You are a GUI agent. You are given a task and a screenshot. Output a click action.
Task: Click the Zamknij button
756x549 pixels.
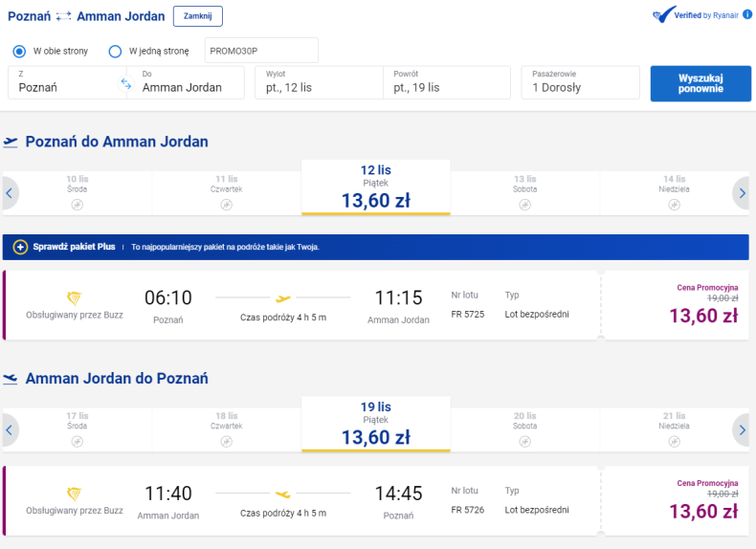click(198, 16)
